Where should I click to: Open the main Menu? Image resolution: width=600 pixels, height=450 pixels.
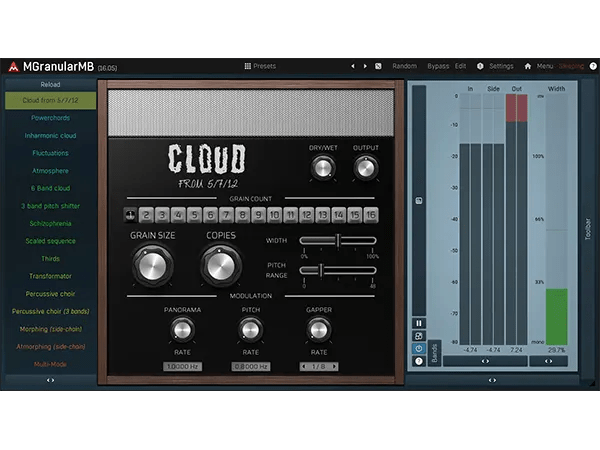click(545, 66)
